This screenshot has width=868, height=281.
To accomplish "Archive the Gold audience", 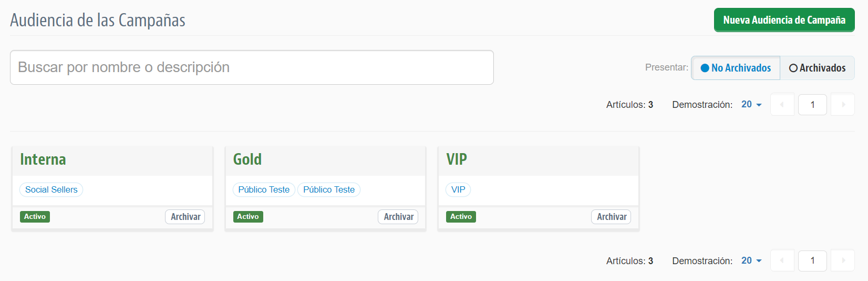I will click(398, 217).
